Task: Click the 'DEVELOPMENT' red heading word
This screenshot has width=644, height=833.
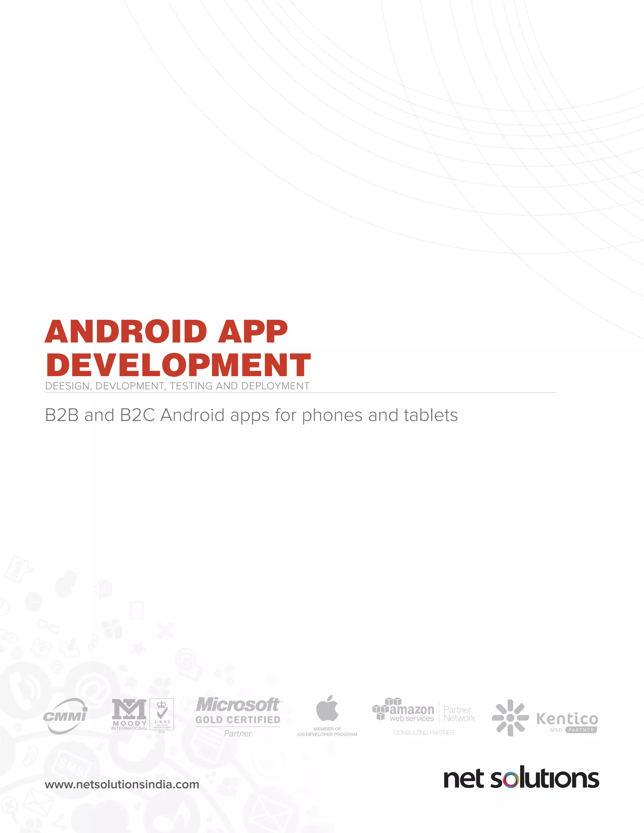Action: [x=178, y=365]
